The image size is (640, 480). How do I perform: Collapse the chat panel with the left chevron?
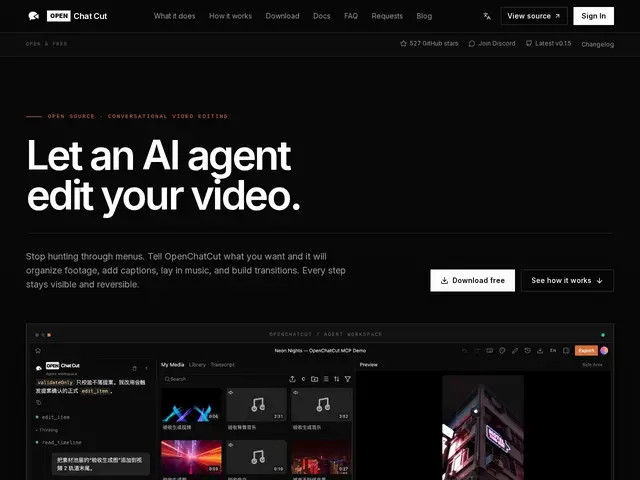[x=147, y=368]
